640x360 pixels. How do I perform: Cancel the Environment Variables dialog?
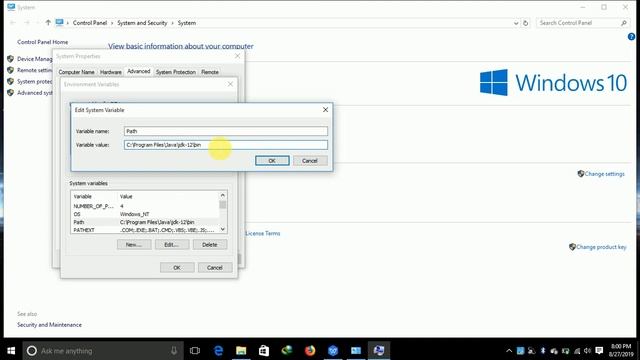click(215, 268)
